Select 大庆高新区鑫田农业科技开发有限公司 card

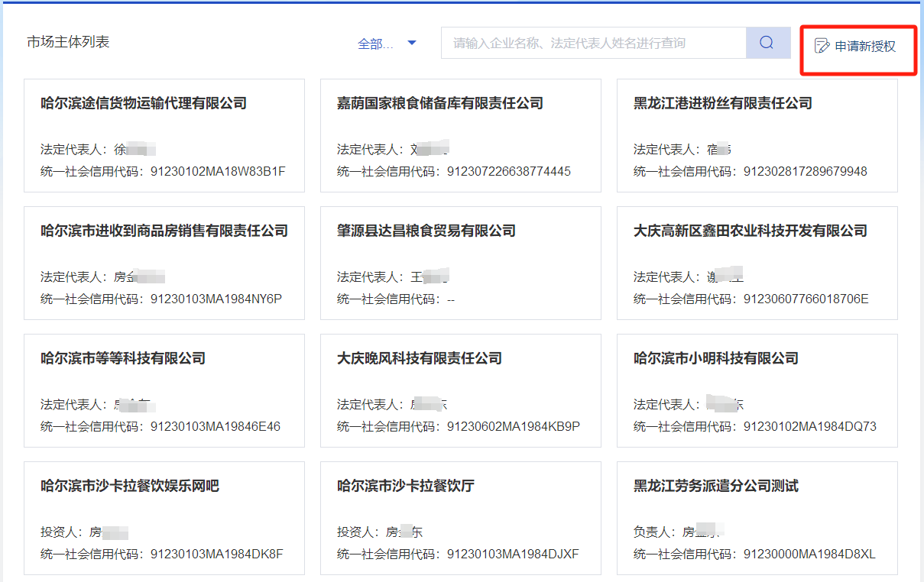pos(757,263)
